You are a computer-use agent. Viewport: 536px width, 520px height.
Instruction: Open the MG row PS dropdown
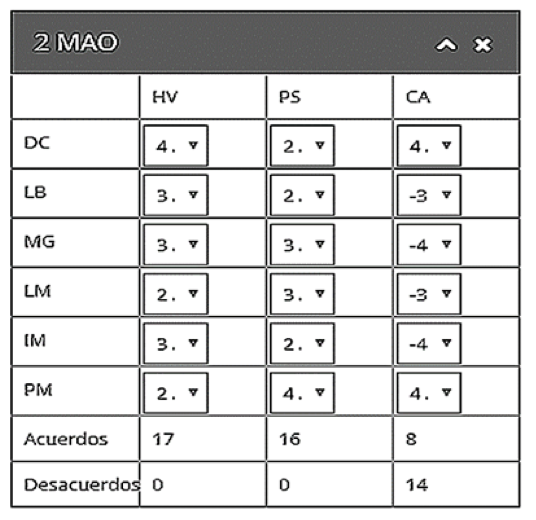point(302,244)
